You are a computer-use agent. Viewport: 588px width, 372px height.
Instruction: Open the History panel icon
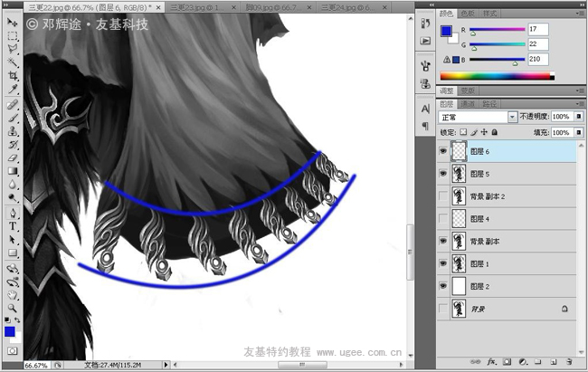pos(425,24)
